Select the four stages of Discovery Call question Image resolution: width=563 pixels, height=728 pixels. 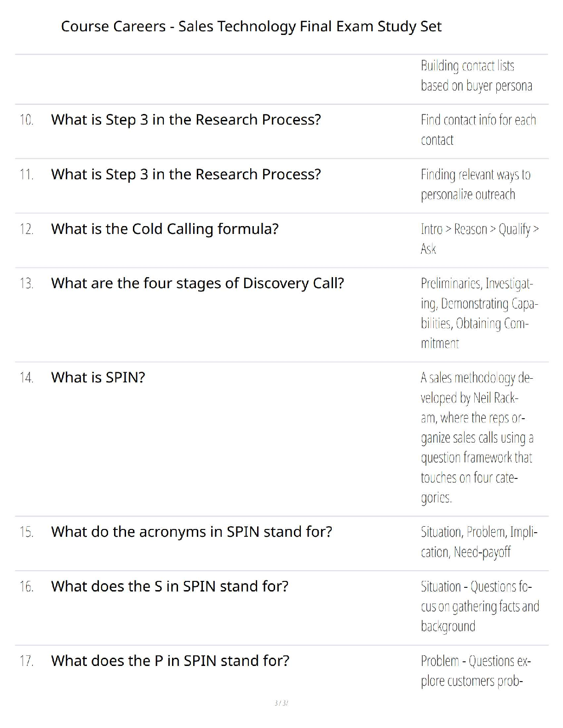[197, 284]
